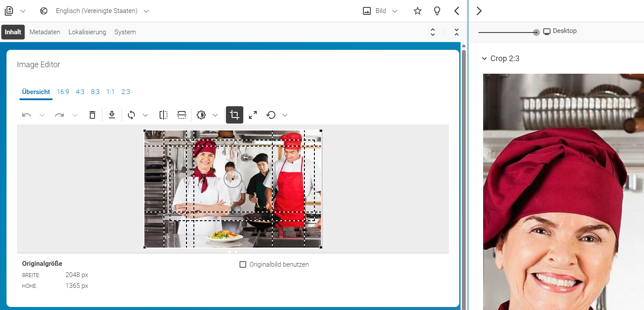Viewport: 644px width, 310px height.
Task: Enable Originalbild benutzen checkbox
Action: (x=243, y=264)
